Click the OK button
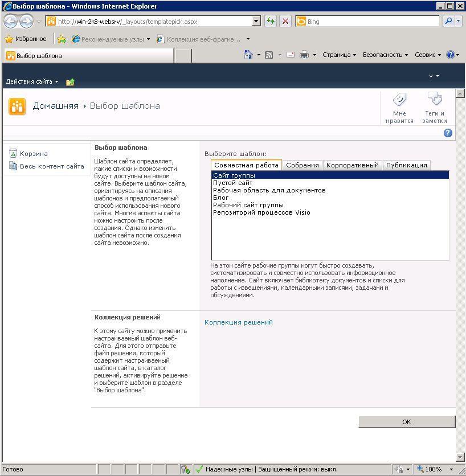466x476 pixels. pyautogui.click(x=407, y=422)
